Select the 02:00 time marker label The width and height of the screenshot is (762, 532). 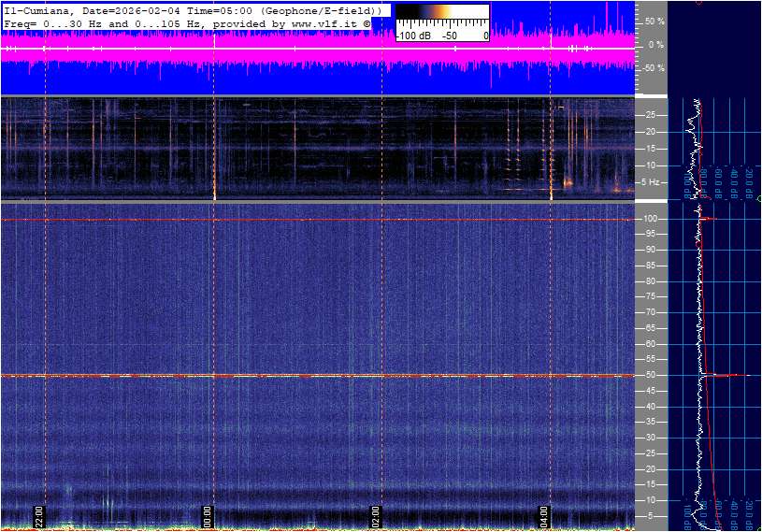tap(376, 517)
